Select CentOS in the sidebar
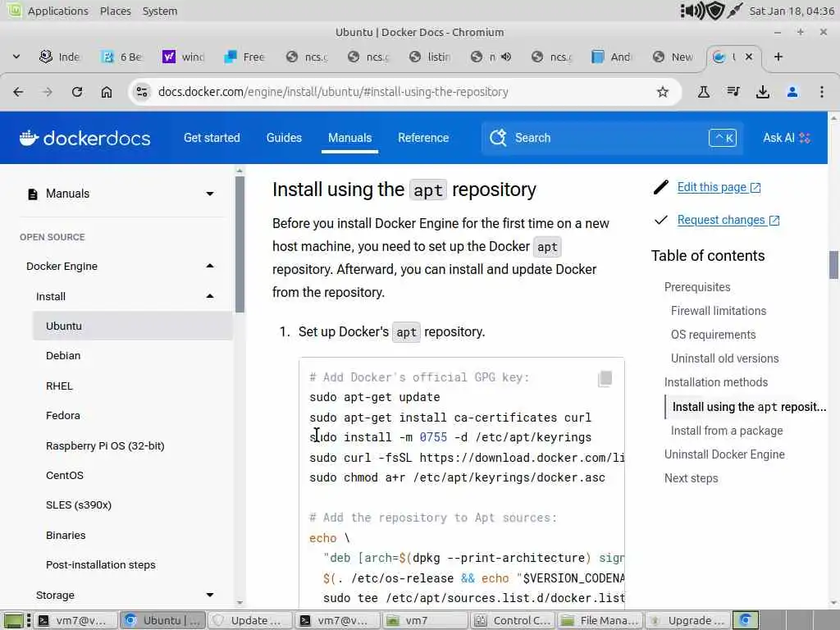Image resolution: width=840 pixels, height=630 pixels. [65, 475]
